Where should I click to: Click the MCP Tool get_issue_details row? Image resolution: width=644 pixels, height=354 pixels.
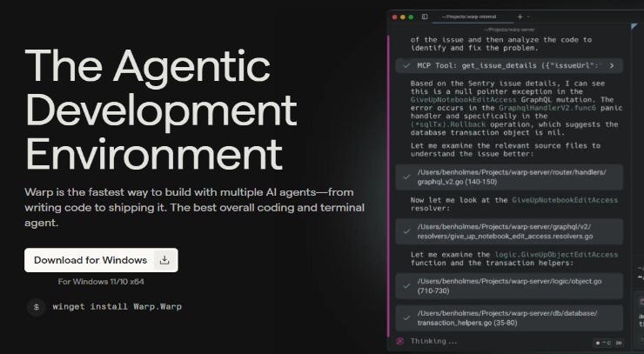(x=509, y=66)
